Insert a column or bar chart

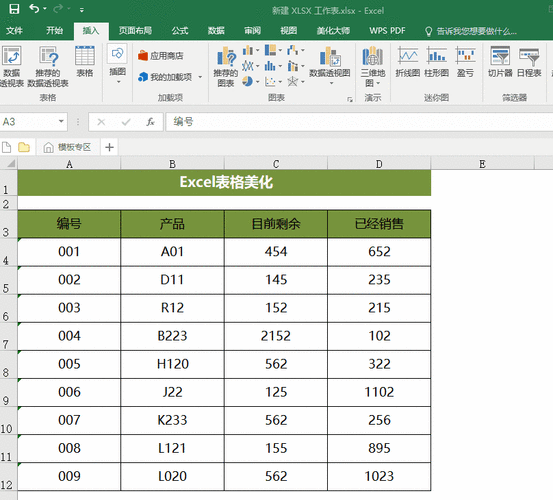click(x=248, y=50)
